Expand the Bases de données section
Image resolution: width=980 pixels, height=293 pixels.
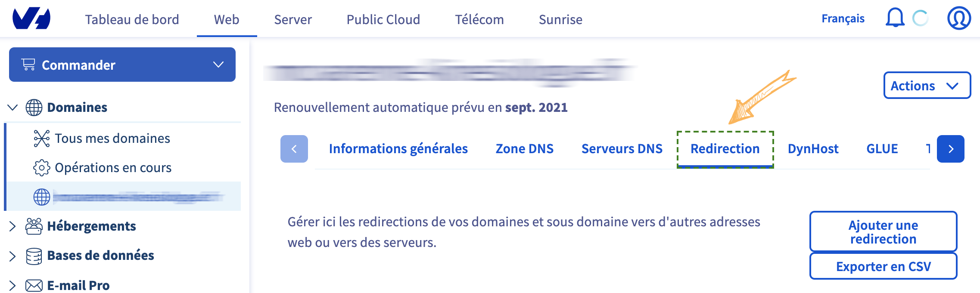click(12, 256)
